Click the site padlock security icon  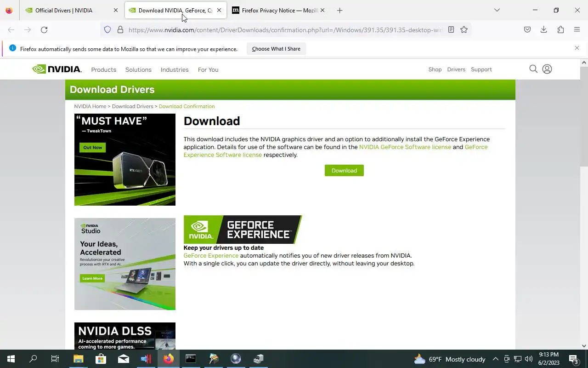[120, 30]
